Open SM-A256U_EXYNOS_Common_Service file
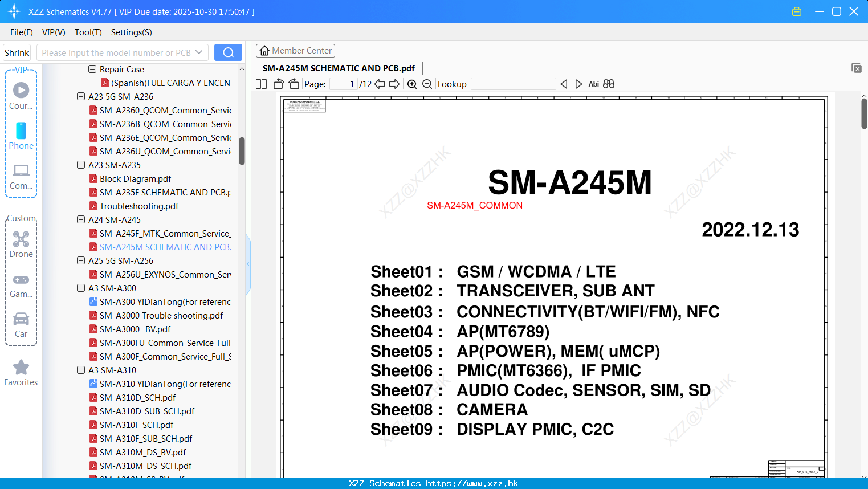868x489 pixels. [160, 274]
